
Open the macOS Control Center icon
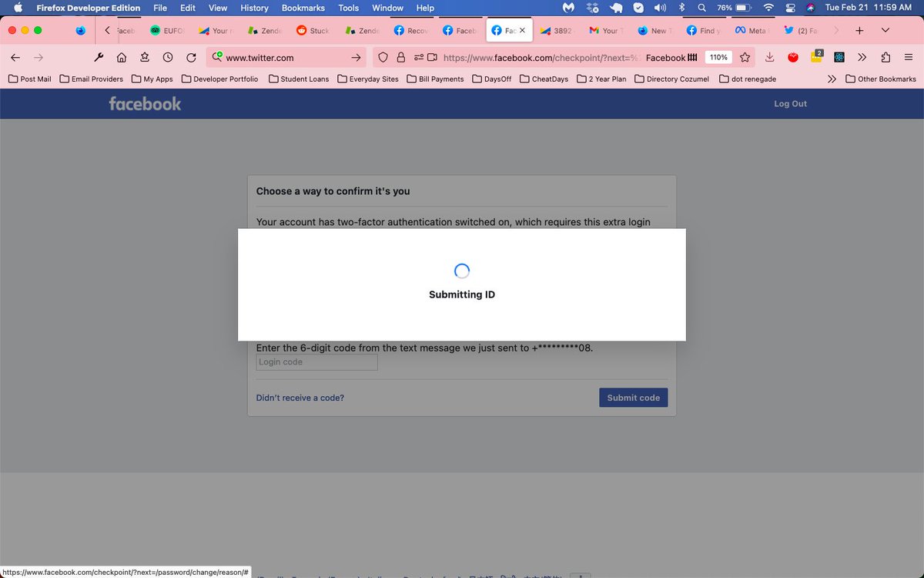(x=790, y=8)
